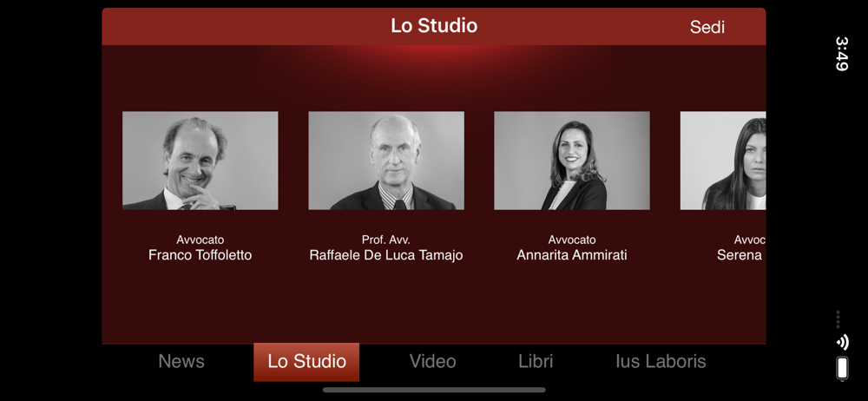Go to the Libri tab
This screenshot has height=401, width=868.
pyautogui.click(x=536, y=362)
